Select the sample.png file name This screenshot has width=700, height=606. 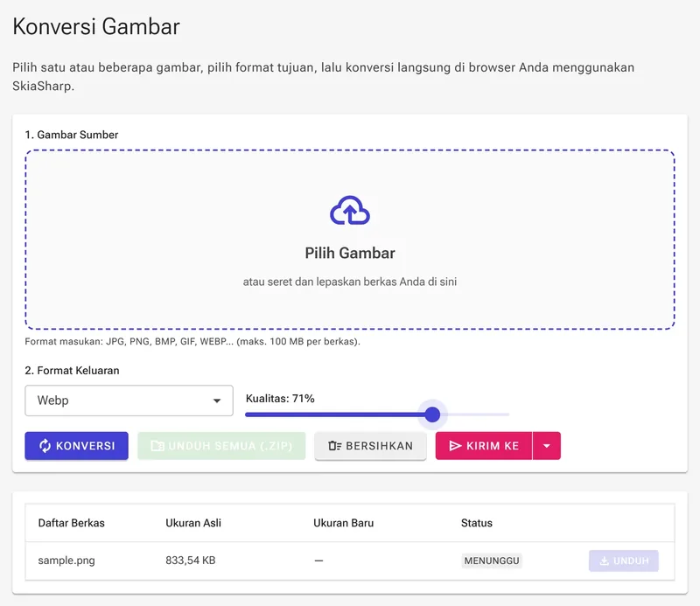coord(66,561)
